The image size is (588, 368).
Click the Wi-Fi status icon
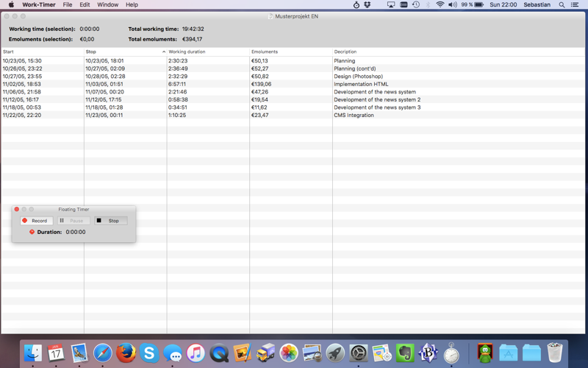(440, 4)
